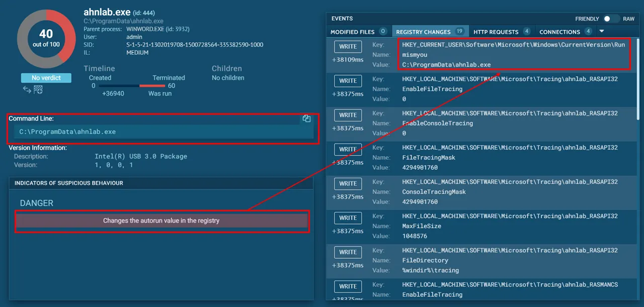644x307 pixels.
Task: Click WRITE button for mismyou Run key entry
Action: [x=348, y=46]
